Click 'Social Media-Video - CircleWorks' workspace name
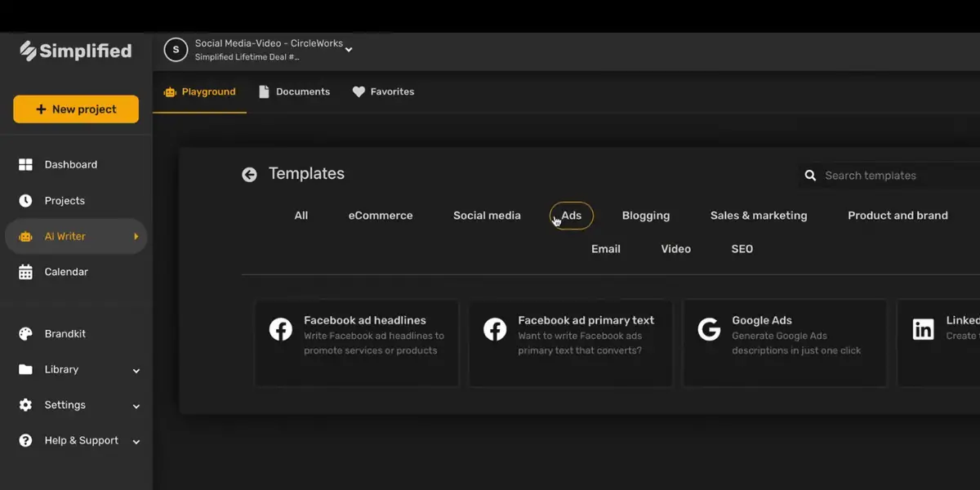 pos(269,44)
